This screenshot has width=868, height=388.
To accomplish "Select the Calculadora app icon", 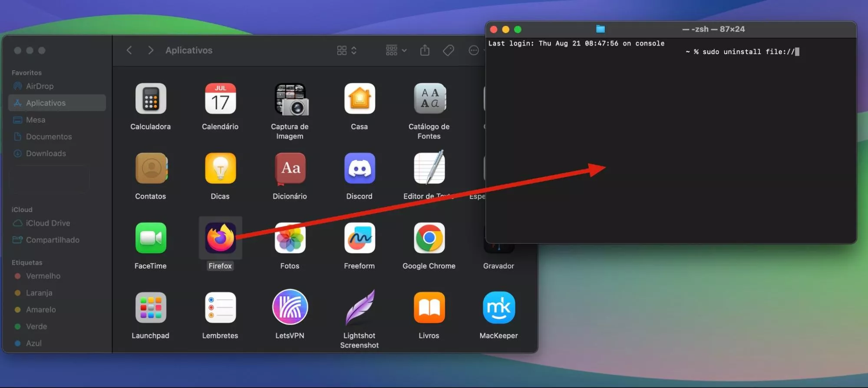I will coord(151,99).
